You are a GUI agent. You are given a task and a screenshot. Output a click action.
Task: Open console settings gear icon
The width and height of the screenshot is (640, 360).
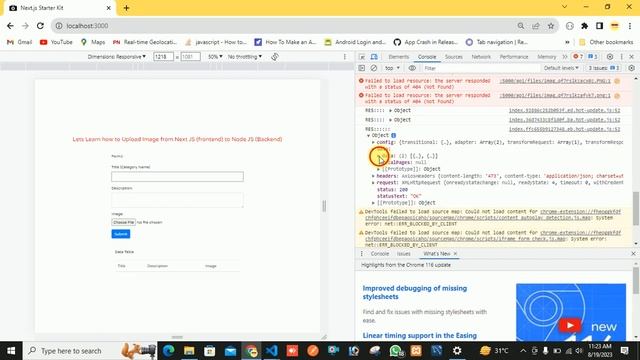coord(631,68)
